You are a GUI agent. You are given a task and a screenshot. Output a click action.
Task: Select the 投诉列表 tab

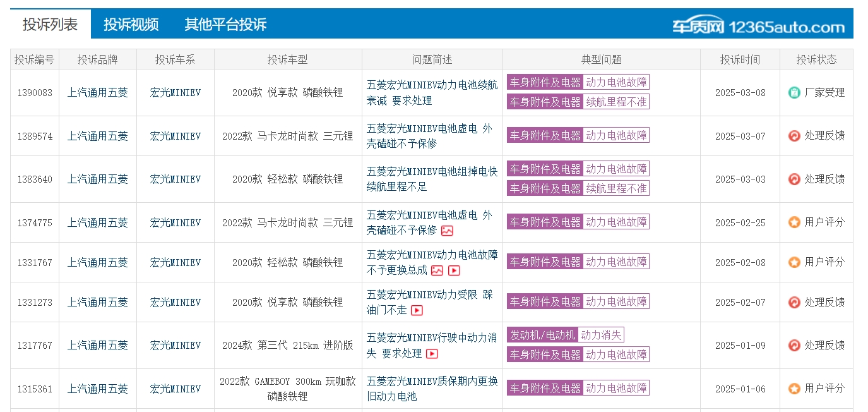tap(51, 25)
